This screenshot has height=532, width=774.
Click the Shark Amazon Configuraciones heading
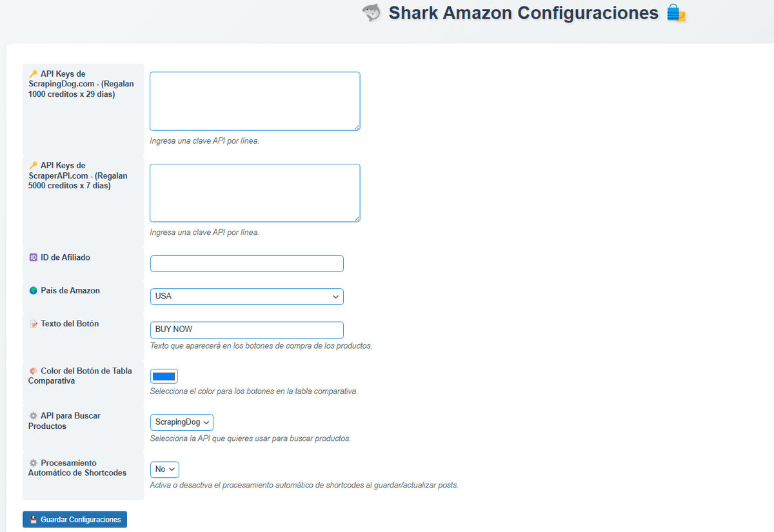point(523,13)
